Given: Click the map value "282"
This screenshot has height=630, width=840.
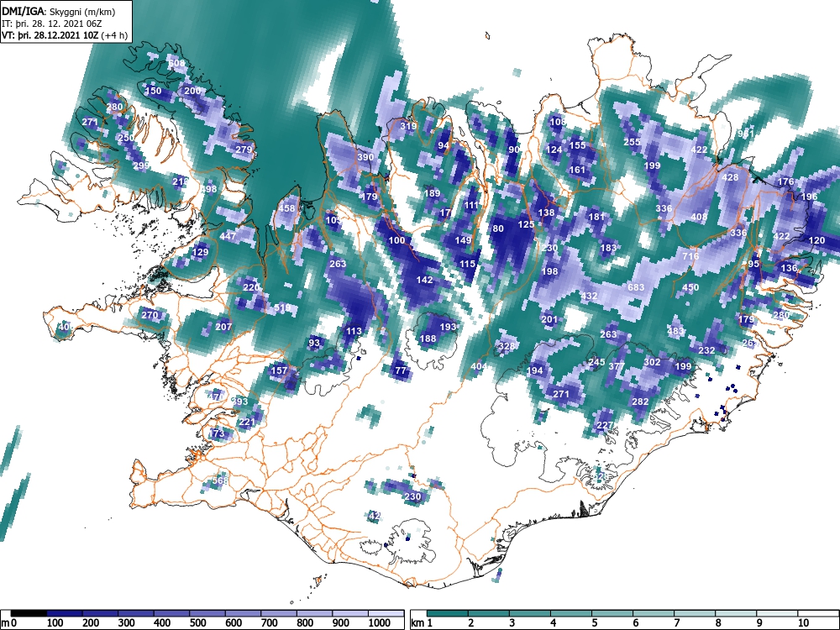Looking at the screenshot, I should [641, 402].
